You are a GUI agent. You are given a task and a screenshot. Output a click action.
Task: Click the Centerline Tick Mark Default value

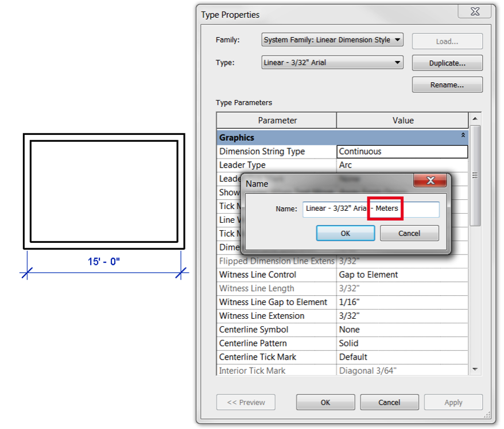point(402,357)
